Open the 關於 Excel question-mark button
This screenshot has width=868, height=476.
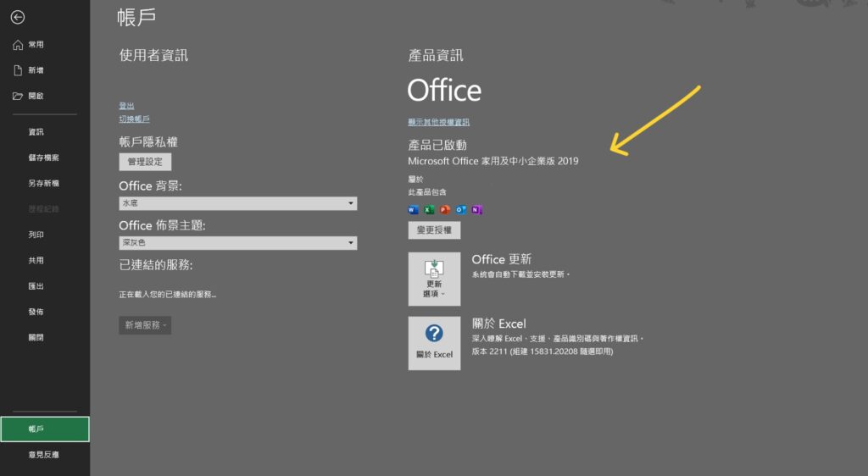pyautogui.click(x=434, y=343)
